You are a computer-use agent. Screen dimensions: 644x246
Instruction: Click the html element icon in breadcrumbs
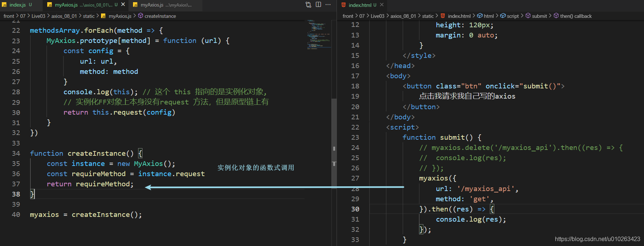pyautogui.click(x=480, y=16)
